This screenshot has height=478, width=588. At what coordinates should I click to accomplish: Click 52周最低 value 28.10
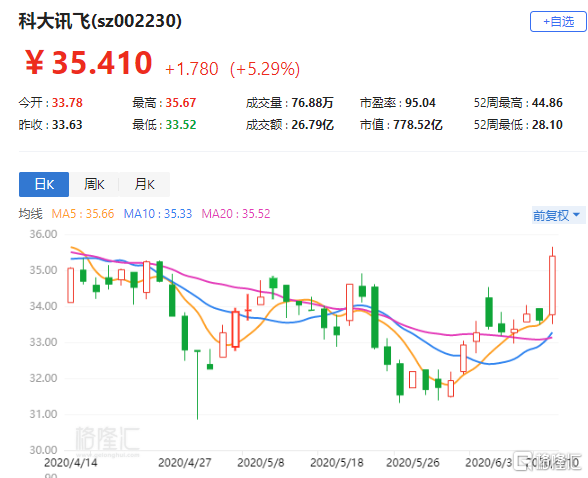coord(547,125)
